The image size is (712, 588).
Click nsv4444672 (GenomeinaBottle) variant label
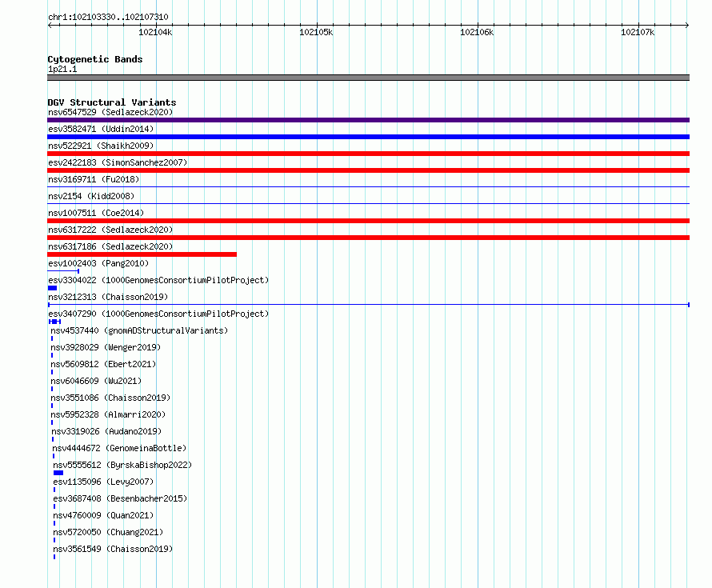point(119,448)
